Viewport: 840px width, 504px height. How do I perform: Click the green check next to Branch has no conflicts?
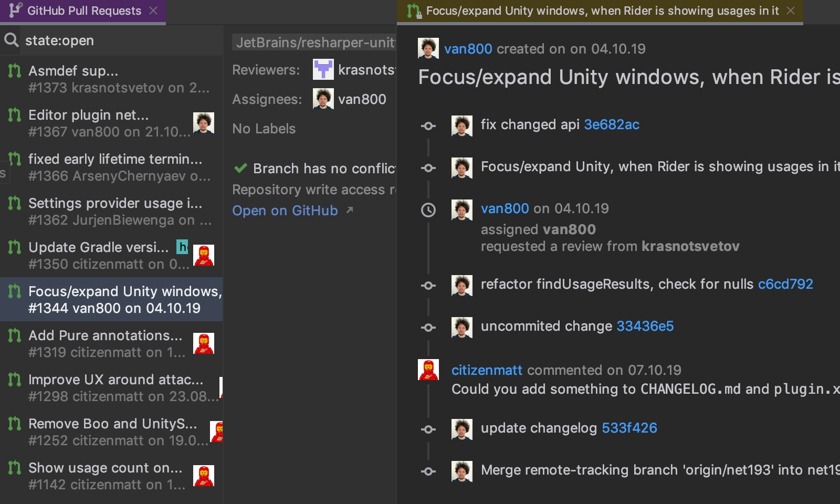tap(240, 168)
